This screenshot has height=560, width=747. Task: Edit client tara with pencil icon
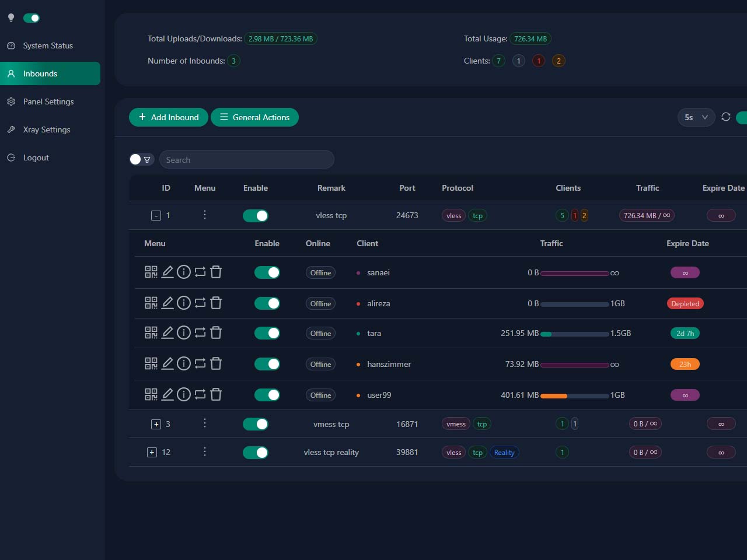pyautogui.click(x=167, y=332)
